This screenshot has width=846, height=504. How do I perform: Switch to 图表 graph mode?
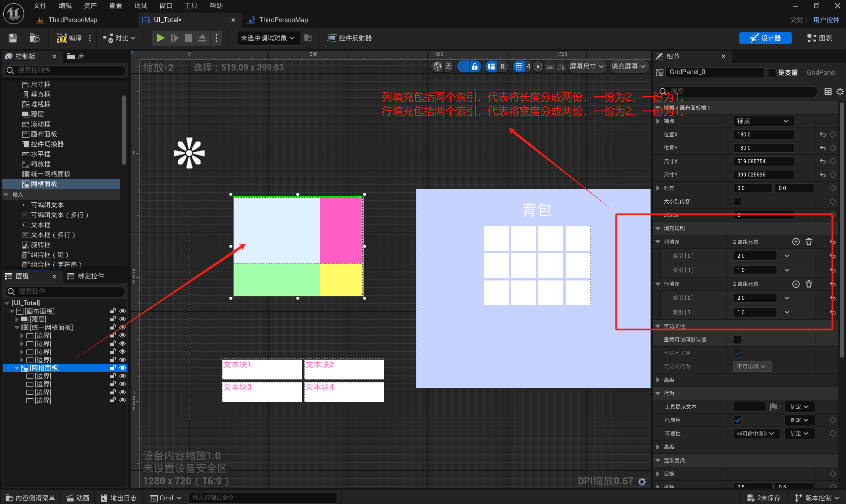(820, 38)
